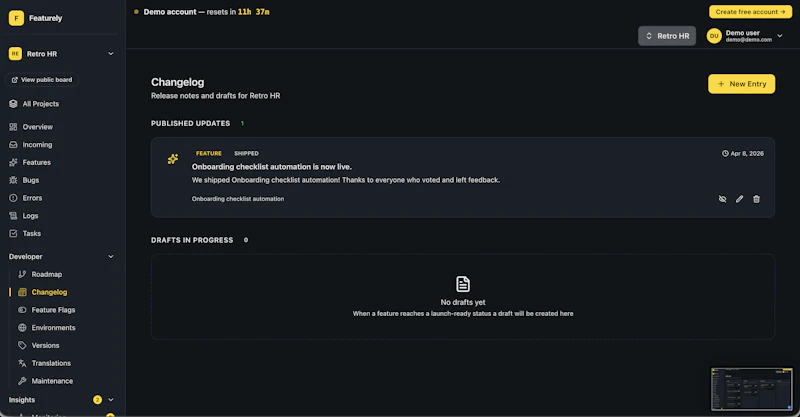The height and width of the screenshot is (417, 800).
Task: Open the Retro HR switcher in top bar
Action: pyautogui.click(x=667, y=36)
